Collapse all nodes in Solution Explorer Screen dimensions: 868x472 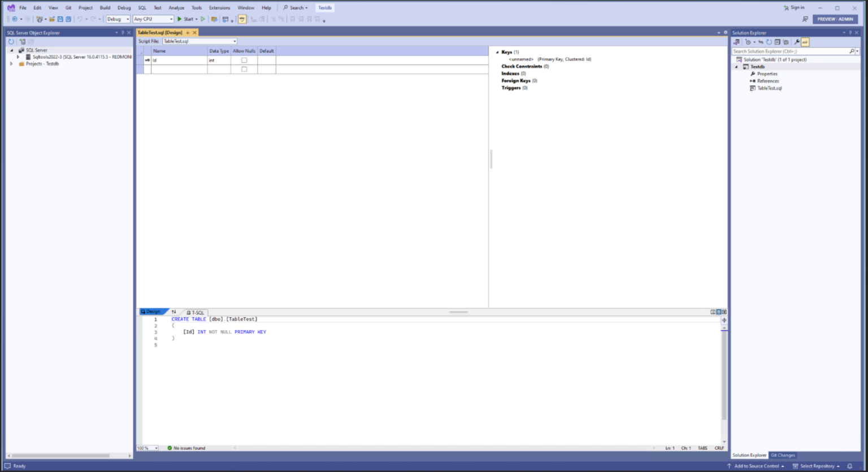point(778,41)
